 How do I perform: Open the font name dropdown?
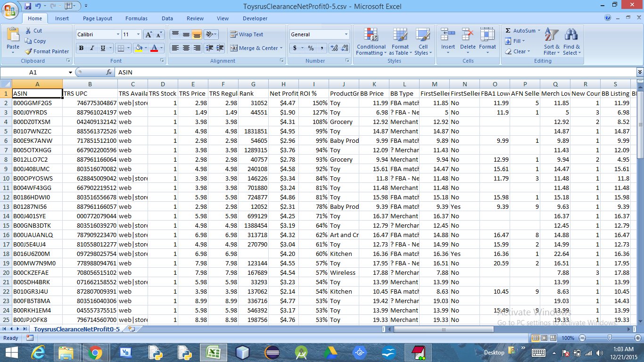click(x=118, y=34)
